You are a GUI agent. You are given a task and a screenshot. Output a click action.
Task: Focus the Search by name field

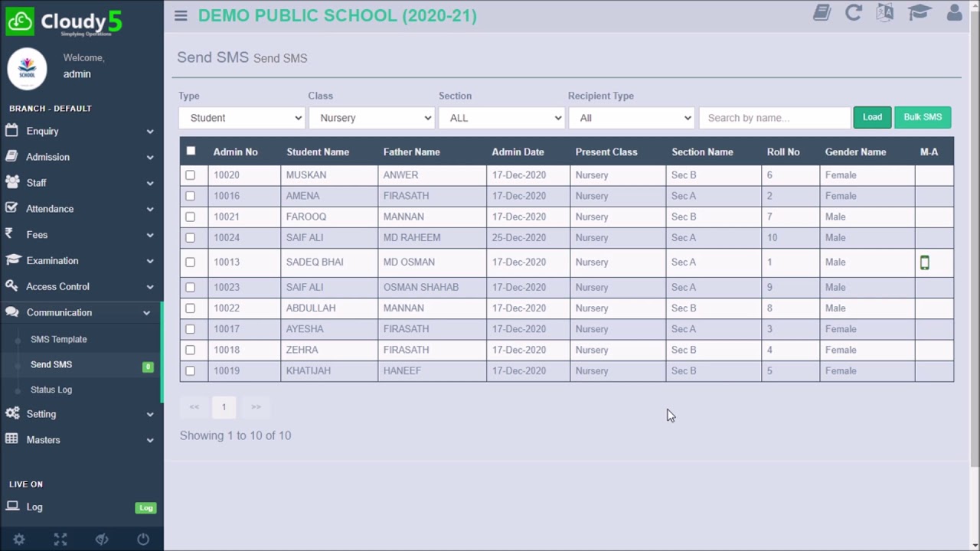coord(775,118)
